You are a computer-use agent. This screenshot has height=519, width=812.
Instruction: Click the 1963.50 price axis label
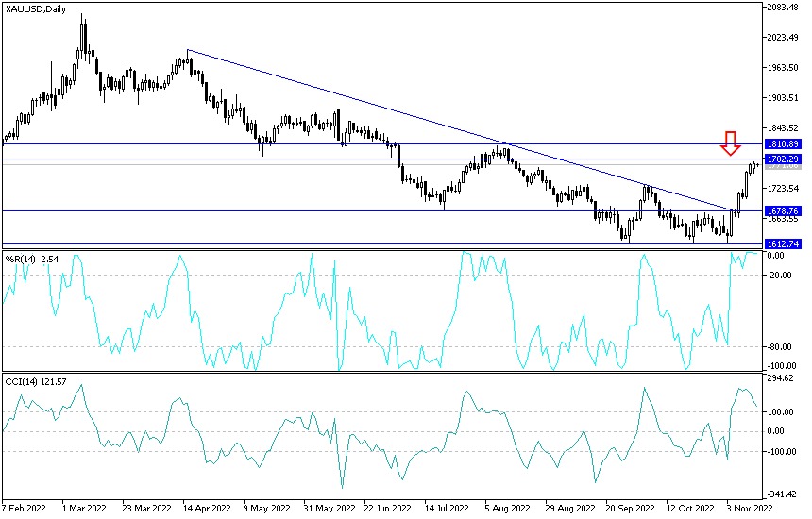[x=783, y=67]
